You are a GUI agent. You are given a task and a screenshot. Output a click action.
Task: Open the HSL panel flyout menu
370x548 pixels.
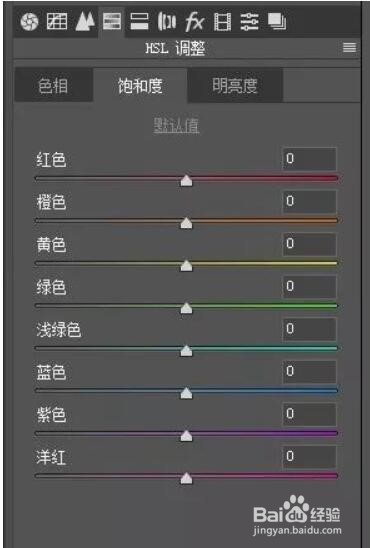[349, 47]
